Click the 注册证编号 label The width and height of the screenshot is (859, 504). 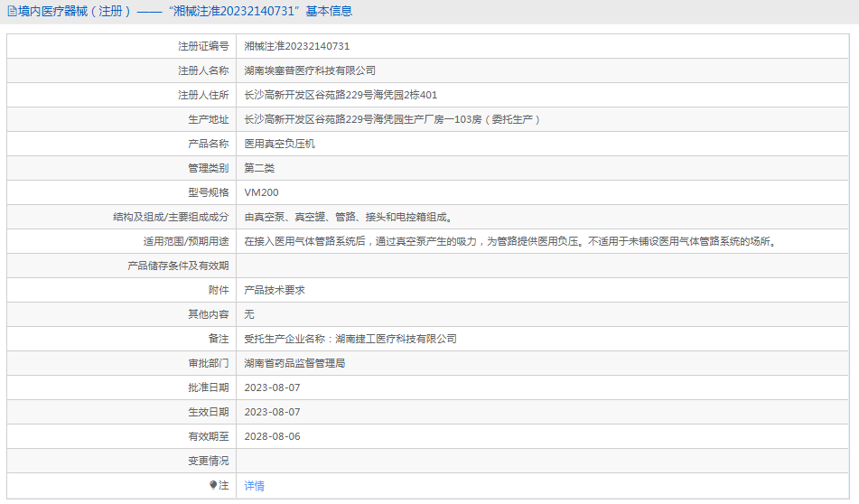click(x=203, y=47)
